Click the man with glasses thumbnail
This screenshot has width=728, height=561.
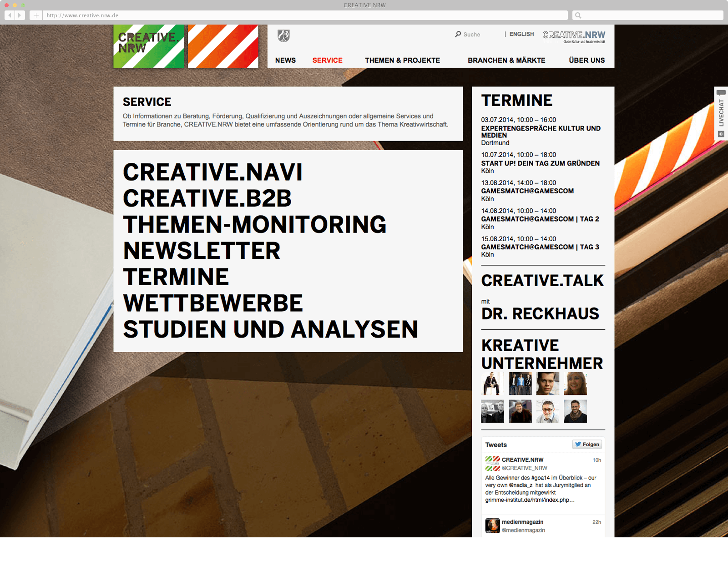548,411
